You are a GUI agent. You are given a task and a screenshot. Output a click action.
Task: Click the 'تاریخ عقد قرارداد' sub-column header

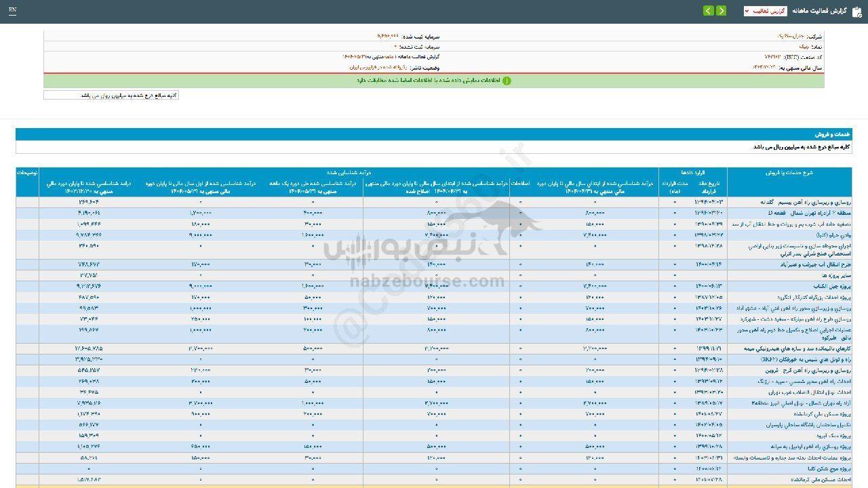(713, 187)
